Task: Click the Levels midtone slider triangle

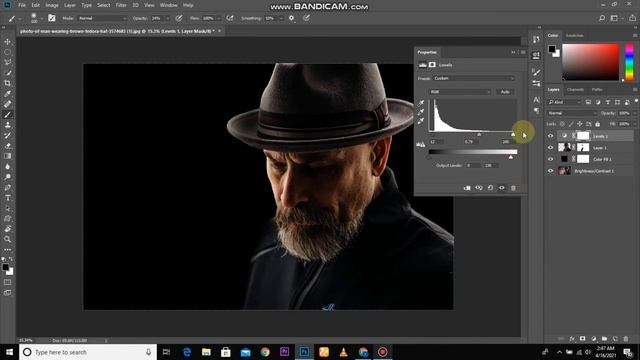Action: (x=479, y=134)
